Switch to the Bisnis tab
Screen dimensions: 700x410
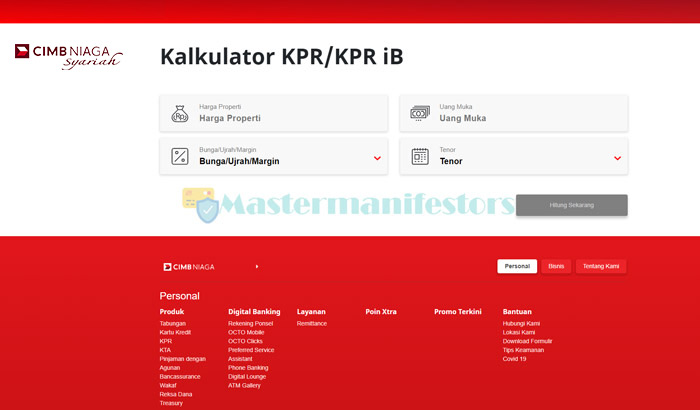tap(556, 266)
